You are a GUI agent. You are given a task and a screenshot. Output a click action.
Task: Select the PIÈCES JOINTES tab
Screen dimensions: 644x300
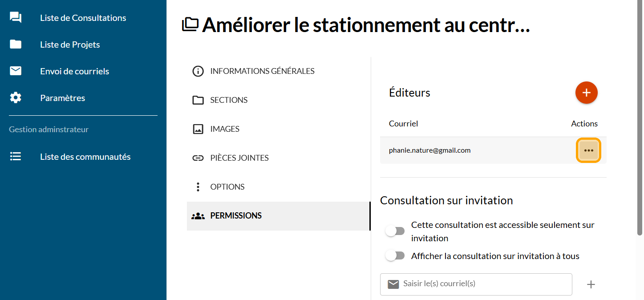point(239,158)
